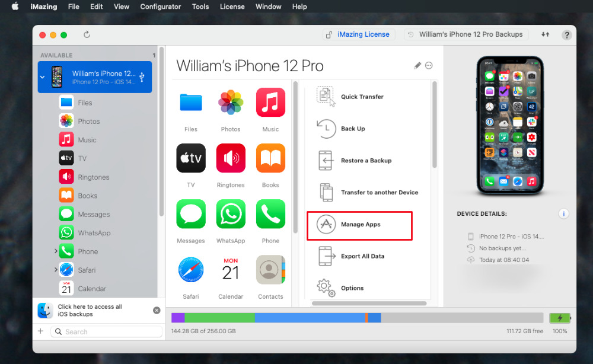Click the refresh arrow in the toolbar

pyautogui.click(x=87, y=34)
